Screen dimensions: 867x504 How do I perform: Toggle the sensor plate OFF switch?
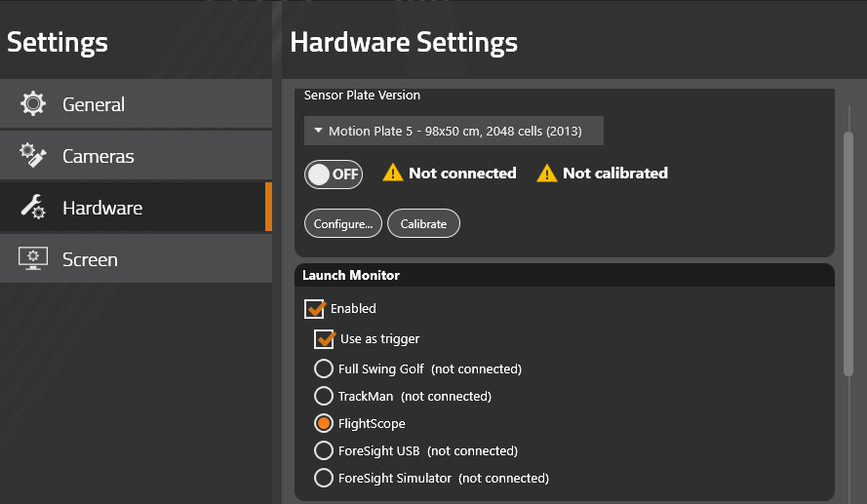coord(334,174)
